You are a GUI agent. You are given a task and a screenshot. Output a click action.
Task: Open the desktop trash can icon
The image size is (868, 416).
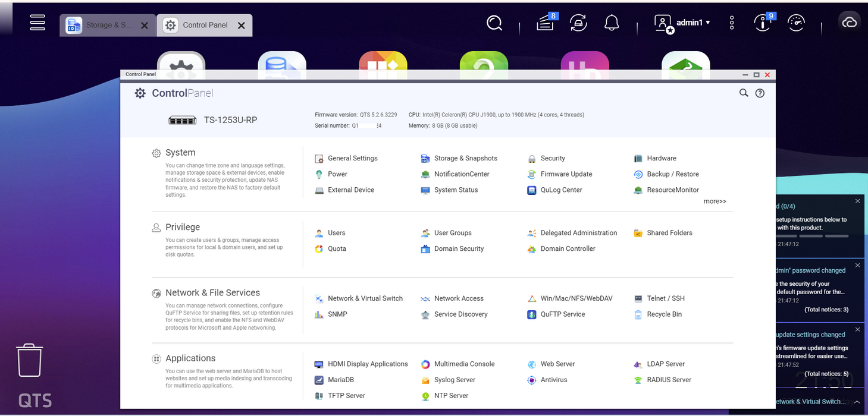[x=29, y=360]
